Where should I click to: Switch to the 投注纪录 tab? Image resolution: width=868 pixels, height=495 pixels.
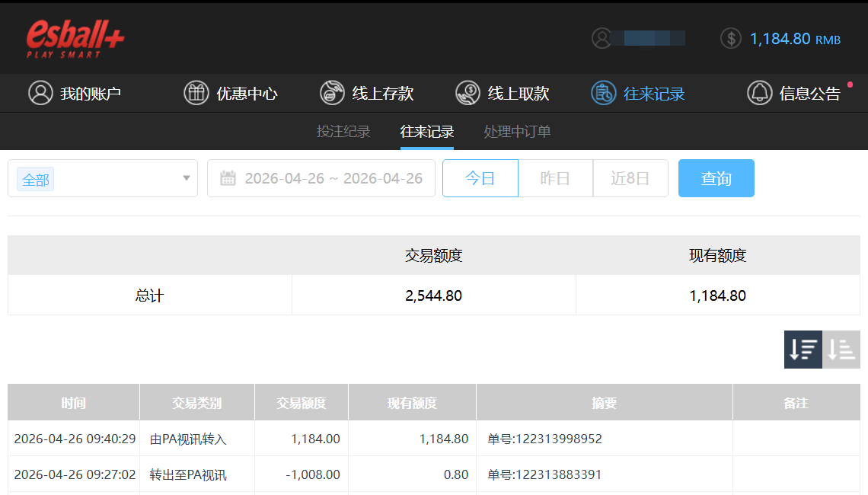pos(343,131)
